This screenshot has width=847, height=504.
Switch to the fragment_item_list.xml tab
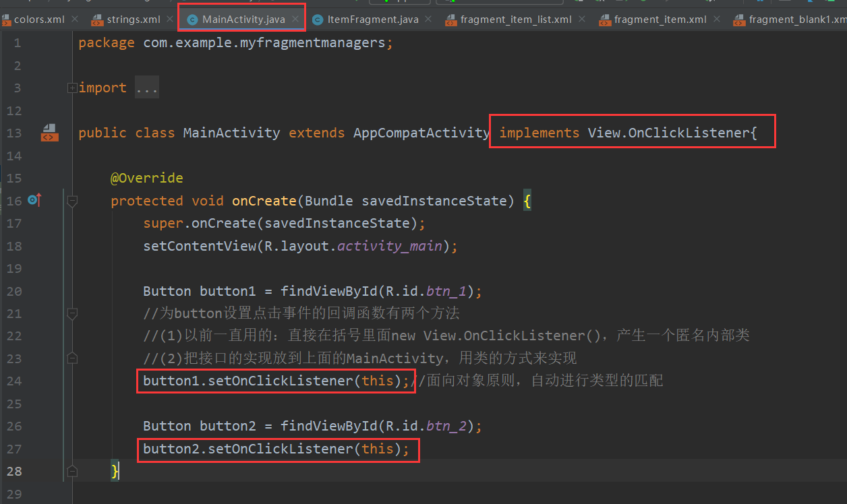516,20
